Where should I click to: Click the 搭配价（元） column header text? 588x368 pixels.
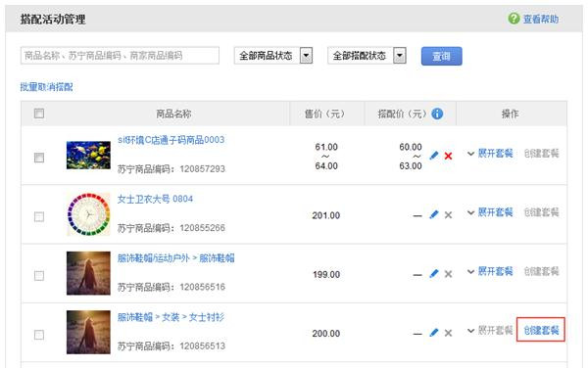[x=403, y=114]
